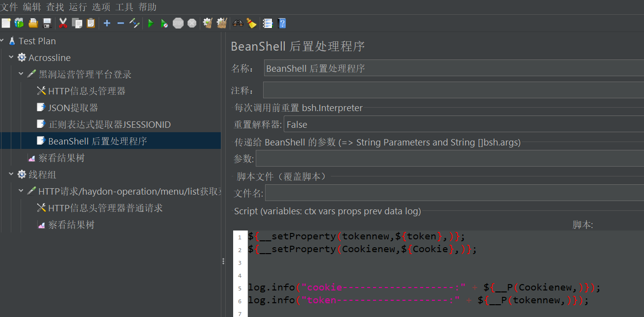Collapse the Acrossline thread group node

point(11,58)
